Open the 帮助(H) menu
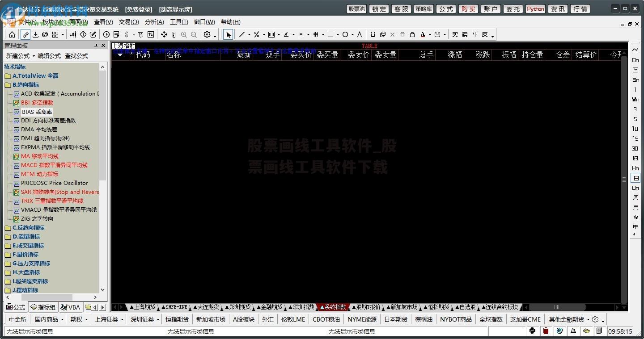 [230, 22]
